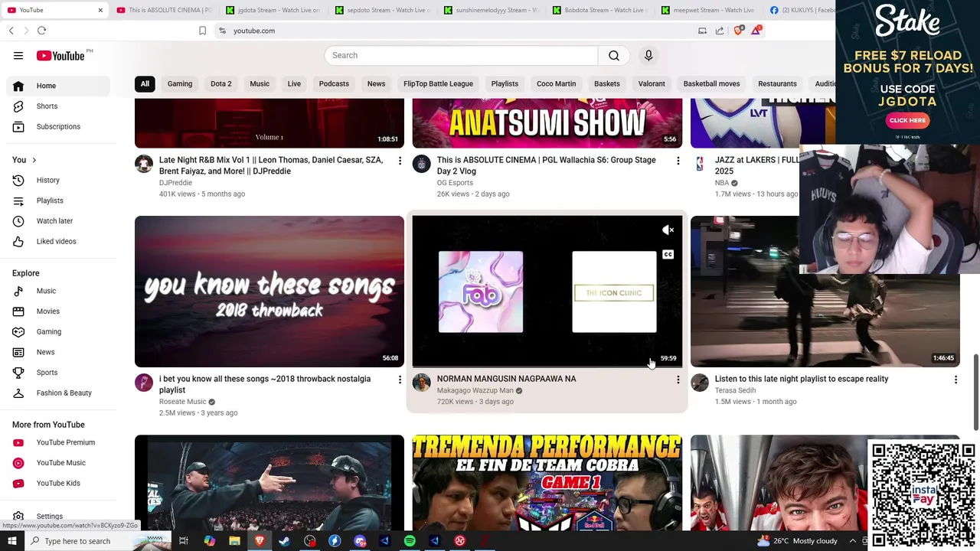The width and height of the screenshot is (980, 551).
Task: Open more actions for late night playlist video
Action: (x=955, y=379)
